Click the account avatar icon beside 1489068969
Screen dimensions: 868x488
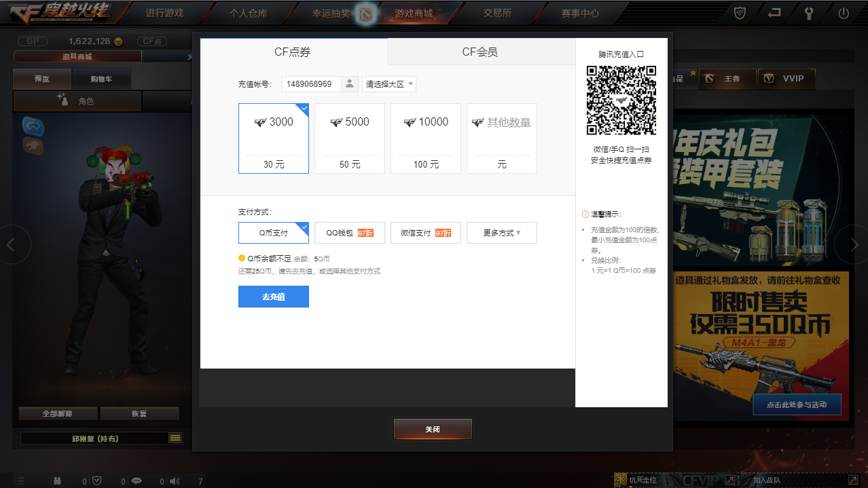(349, 84)
